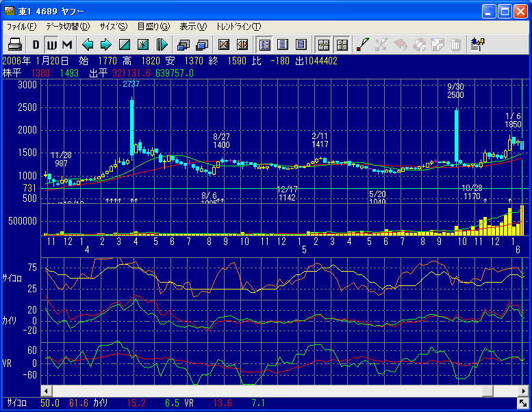The height and width of the screenshot is (412, 532).
Task: Click the 731 horizontal line label
Action: [29, 188]
